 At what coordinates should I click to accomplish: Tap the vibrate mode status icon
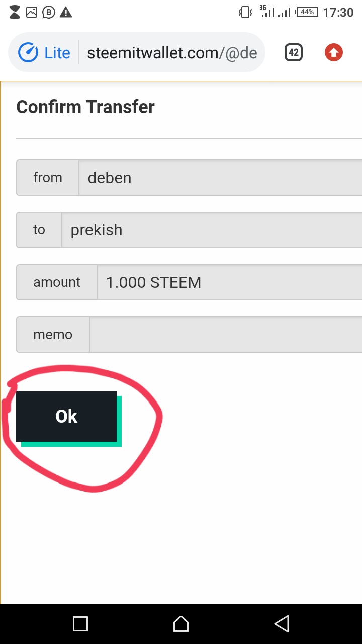click(245, 13)
